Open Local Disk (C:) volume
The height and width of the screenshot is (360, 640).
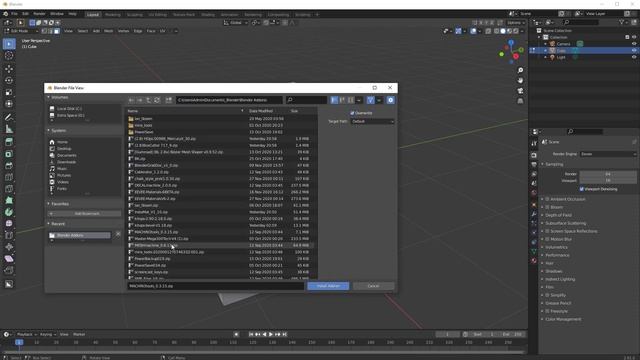pyautogui.click(x=69, y=109)
